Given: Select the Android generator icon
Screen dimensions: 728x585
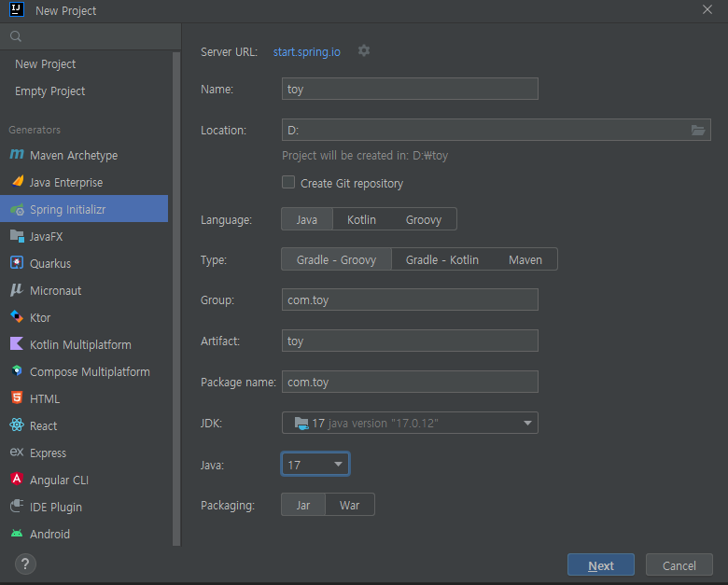Looking at the screenshot, I should [17, 534].
